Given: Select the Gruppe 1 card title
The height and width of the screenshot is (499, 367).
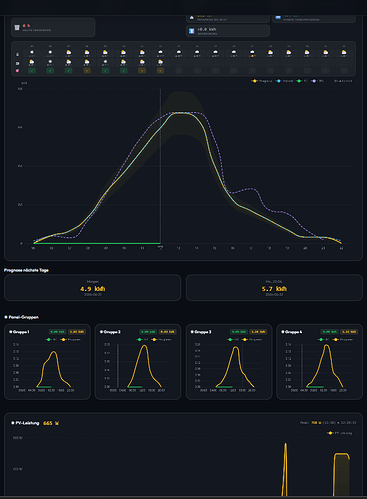Looking at the screenshot, I should [x=19, y=332].
